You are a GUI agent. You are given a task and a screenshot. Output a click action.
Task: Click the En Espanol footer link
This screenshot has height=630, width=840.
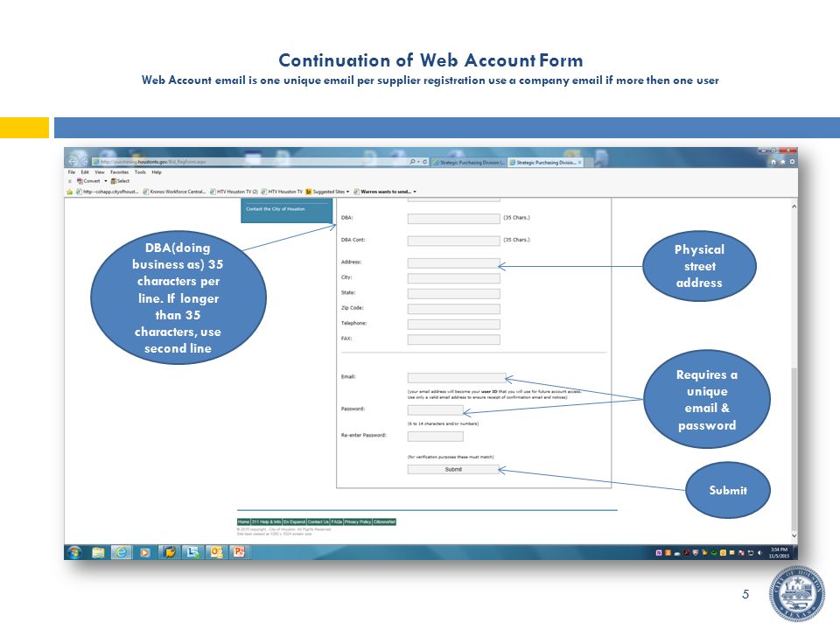294,521
